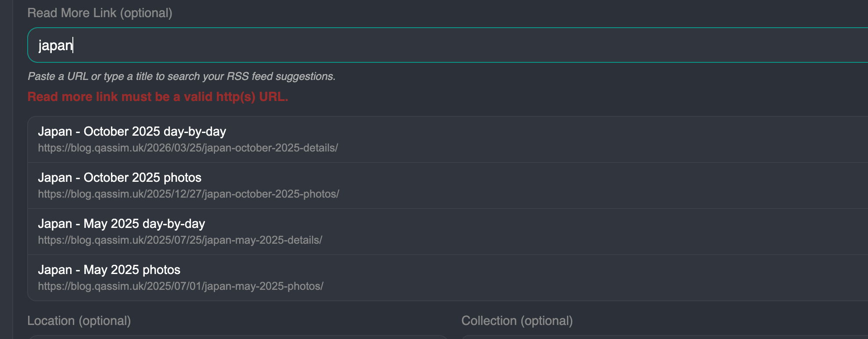Focus the Read More Link input field

(439, 45)
